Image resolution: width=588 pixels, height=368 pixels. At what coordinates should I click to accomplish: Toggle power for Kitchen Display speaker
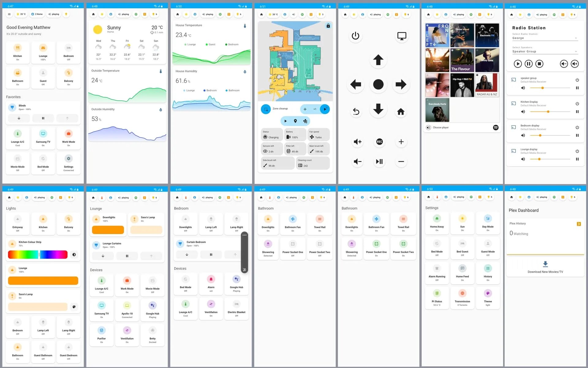coord(577,103)
